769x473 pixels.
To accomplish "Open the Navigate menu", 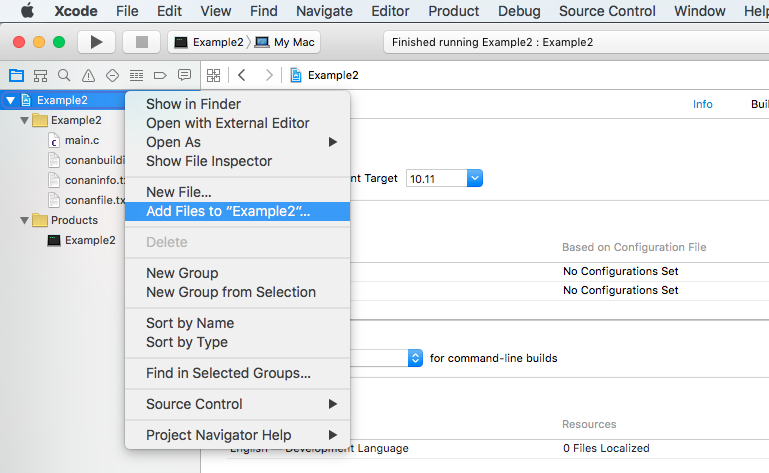I will (x=324, y=11).
